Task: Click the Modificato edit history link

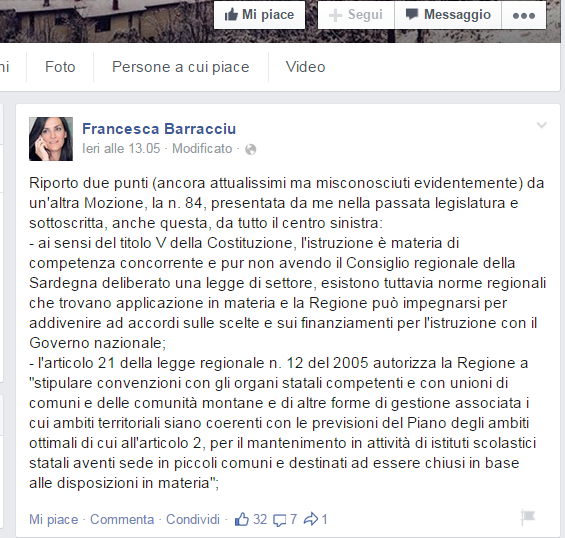Action: [x=202, y=148]
